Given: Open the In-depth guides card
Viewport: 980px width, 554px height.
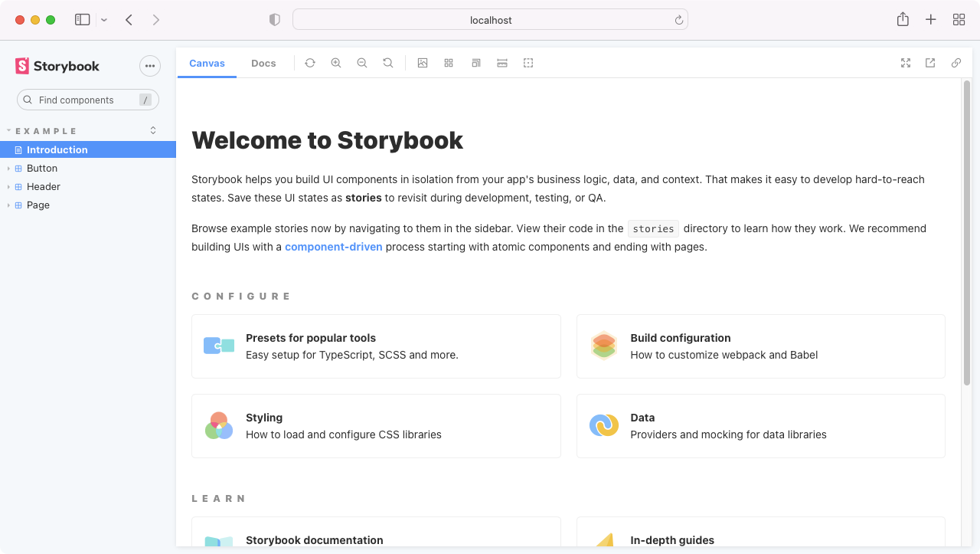Looking at the screenshot, I should pyautogui.click(x=761, y=532).
